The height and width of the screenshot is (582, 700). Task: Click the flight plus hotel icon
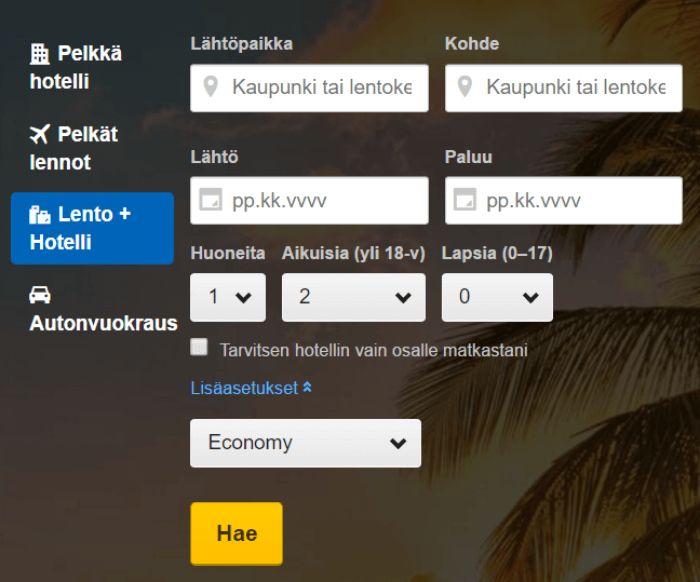[x=40, y=215]
